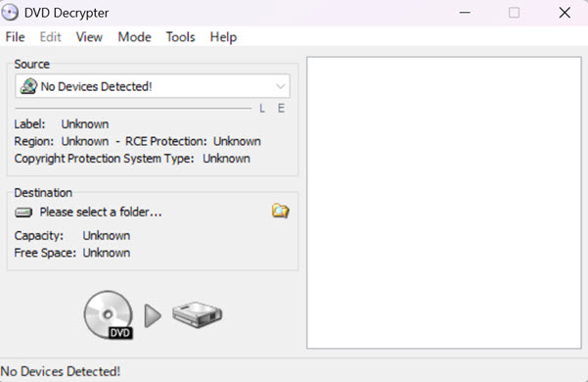Viewport: 588px width, 382px height.
Task: Open the Edit menu
Action: coord(50,37)
